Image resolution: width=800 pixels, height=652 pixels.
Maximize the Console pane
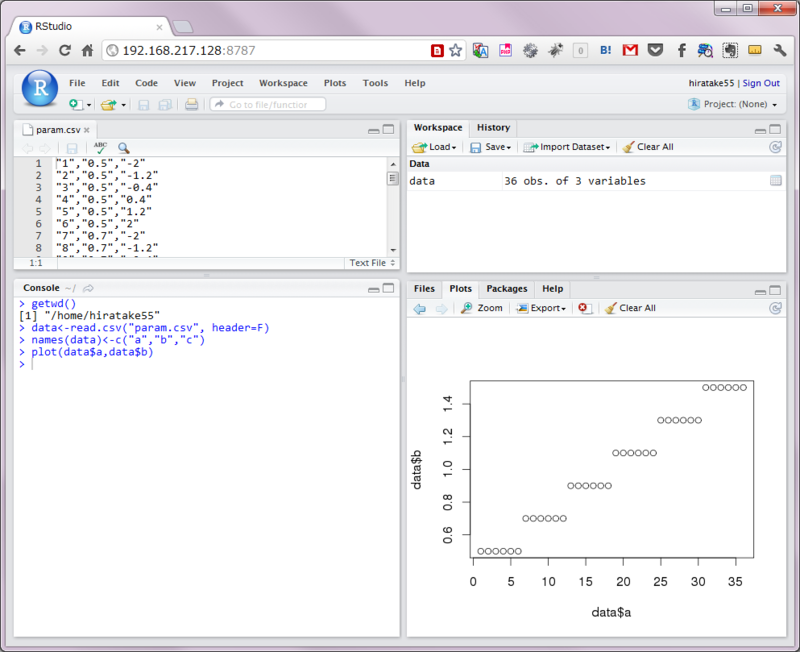388,288
